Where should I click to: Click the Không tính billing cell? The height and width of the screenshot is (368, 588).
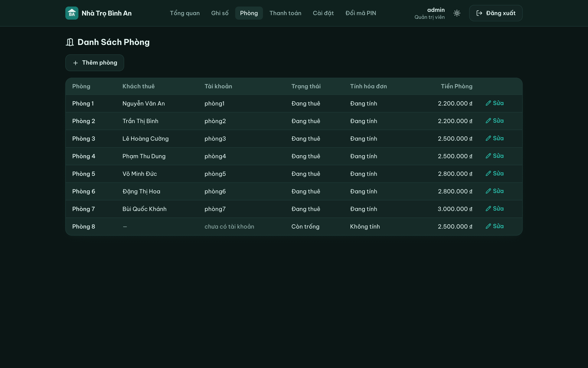pyautogui.click(x=365, y=227)
